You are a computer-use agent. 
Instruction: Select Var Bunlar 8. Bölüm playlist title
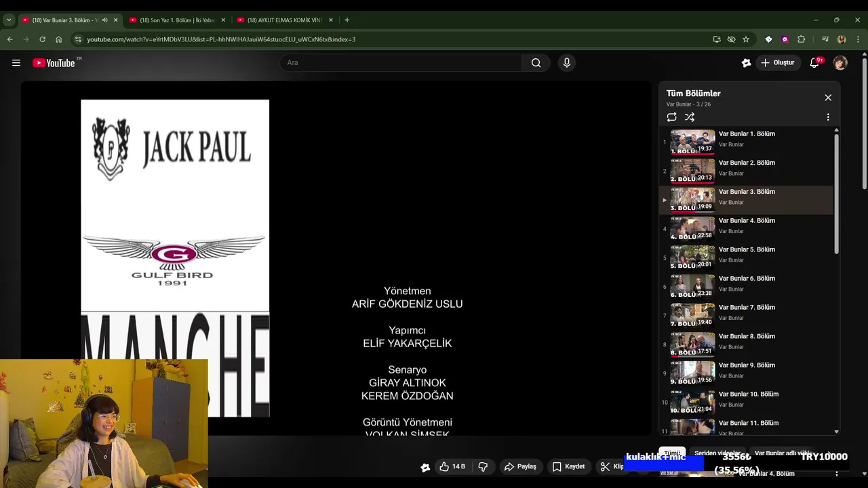click(x=747, y=337)
